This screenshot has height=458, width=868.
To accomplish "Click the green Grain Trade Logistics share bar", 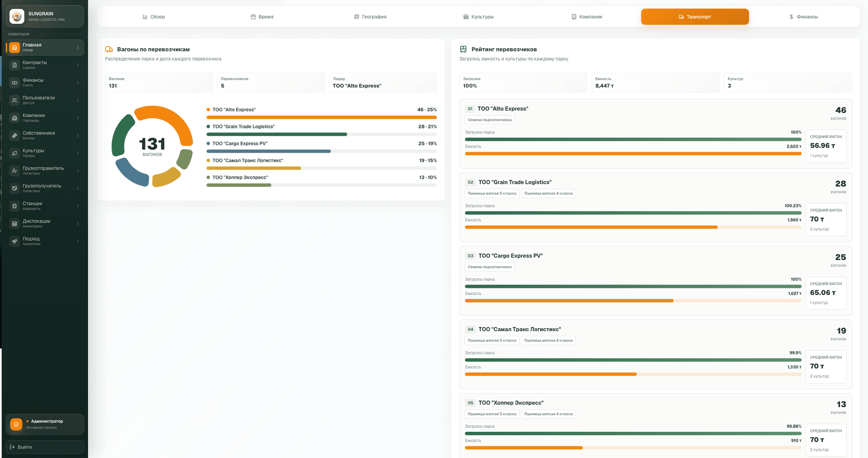I will pyautogui.click(x=276, y=134).
